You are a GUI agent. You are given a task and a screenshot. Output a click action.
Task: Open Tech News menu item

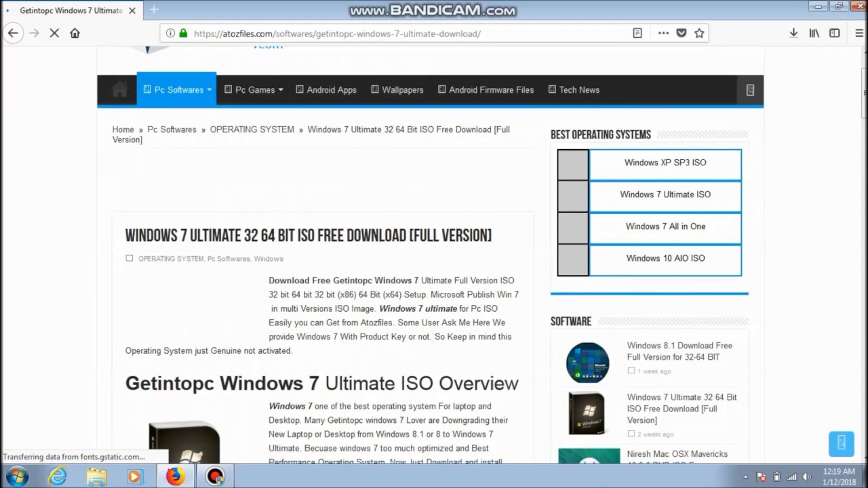574,89
